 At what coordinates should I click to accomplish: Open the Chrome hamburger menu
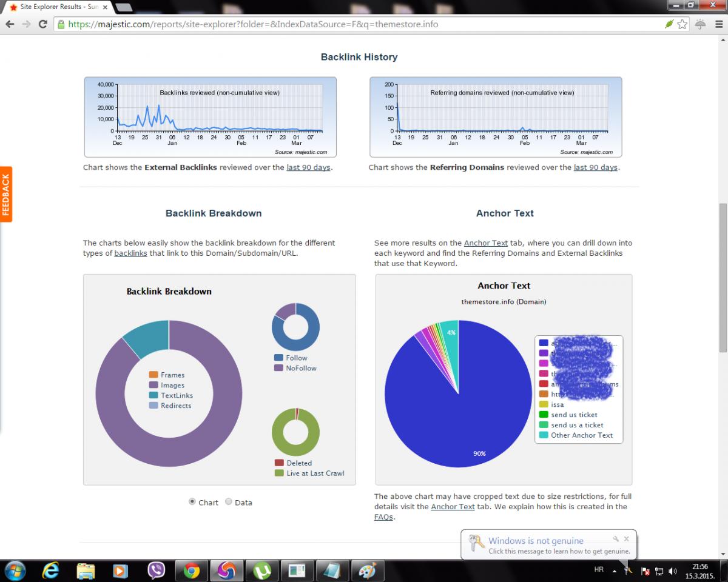[718, 24]
